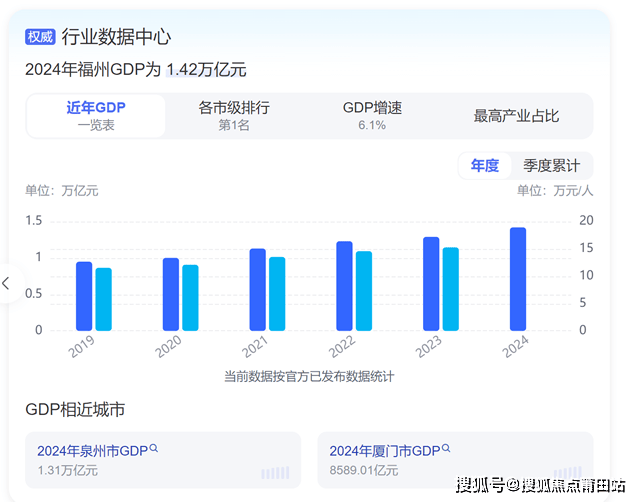Screen dimensions: 640x502
Task: Click the 2023 dark blue GDP bar
Action: coord(431,284)
